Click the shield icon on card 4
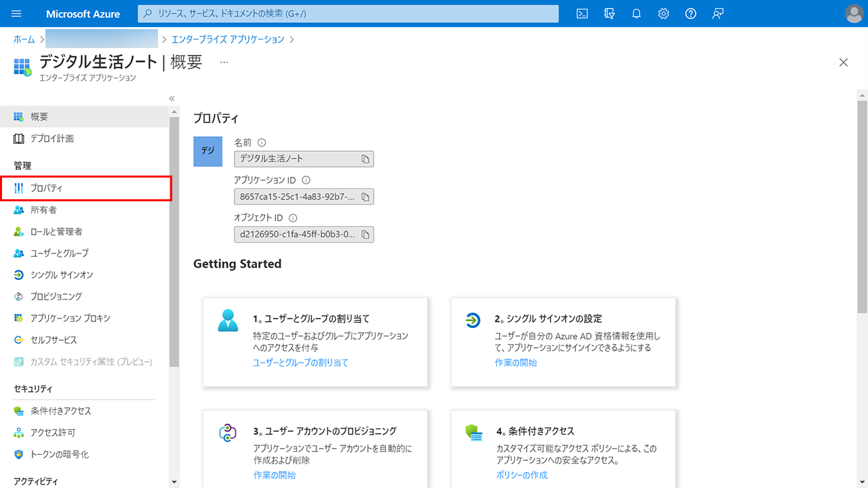Image resolution: width=868 pixels, height=488 pixels. [473, 432]
